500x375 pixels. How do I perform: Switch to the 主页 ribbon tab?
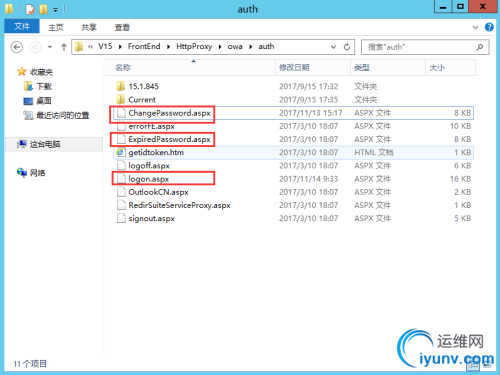(x=56, y=27)
